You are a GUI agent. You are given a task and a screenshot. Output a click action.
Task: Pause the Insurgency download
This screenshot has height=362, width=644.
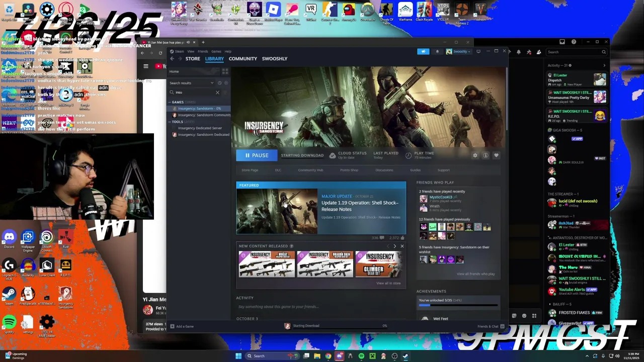257,155
